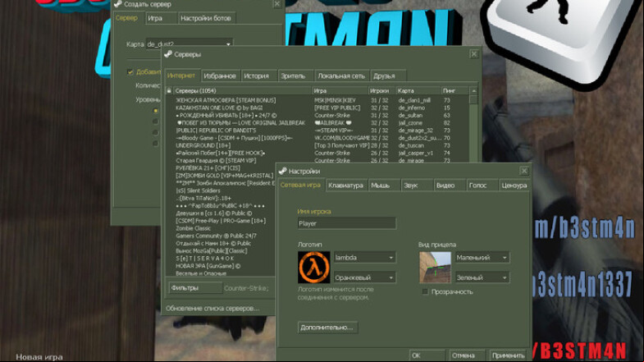The height and width of the screenshot is (362, 644).
Task: Switch to the Клавиатура tab
Action: [x=346, y=186]
